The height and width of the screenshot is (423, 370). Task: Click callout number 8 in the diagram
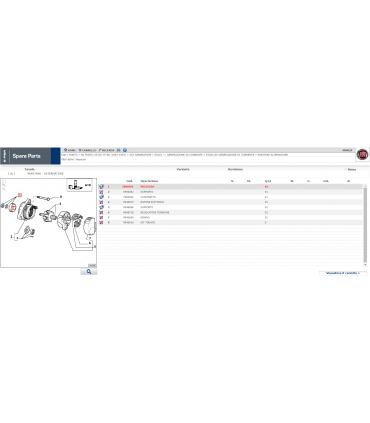pyautogui.click(x=61, y=197)
